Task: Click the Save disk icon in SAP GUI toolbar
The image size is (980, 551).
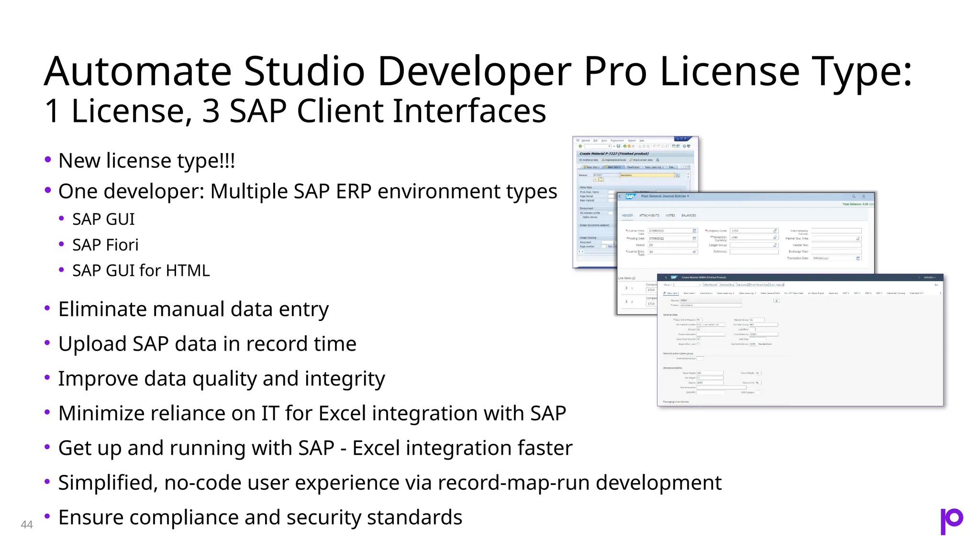Action: (x=618, y=146)
